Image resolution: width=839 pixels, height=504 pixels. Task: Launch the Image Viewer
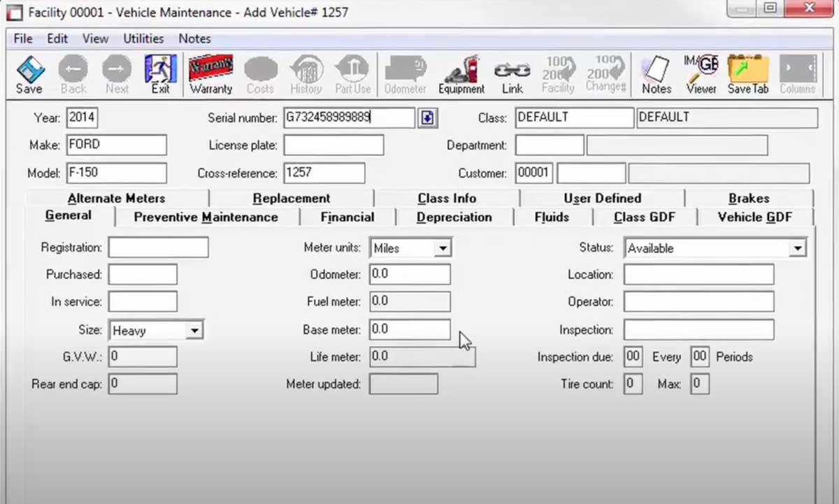pos(701,74)
